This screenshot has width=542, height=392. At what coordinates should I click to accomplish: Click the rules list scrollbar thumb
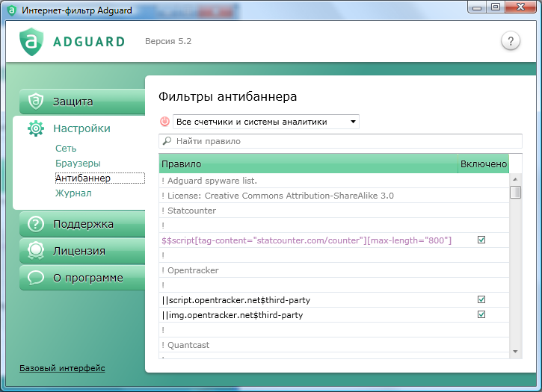515,192
